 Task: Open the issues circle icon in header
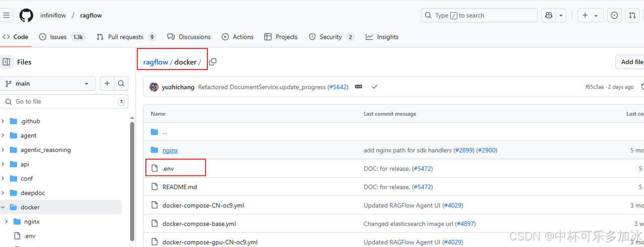click(x=614, y=15)
